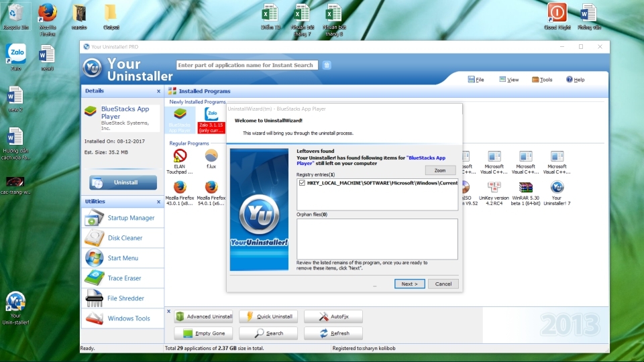644x362 pixels.
Task: Select the Regular Programs group header
Action: click(189, 143)
